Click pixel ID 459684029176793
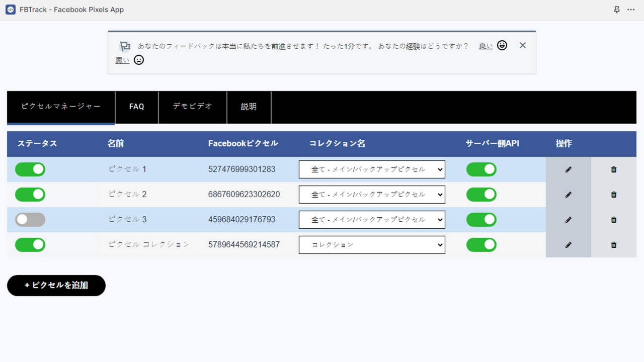The image size is (644, 362). tap(242, 220)
